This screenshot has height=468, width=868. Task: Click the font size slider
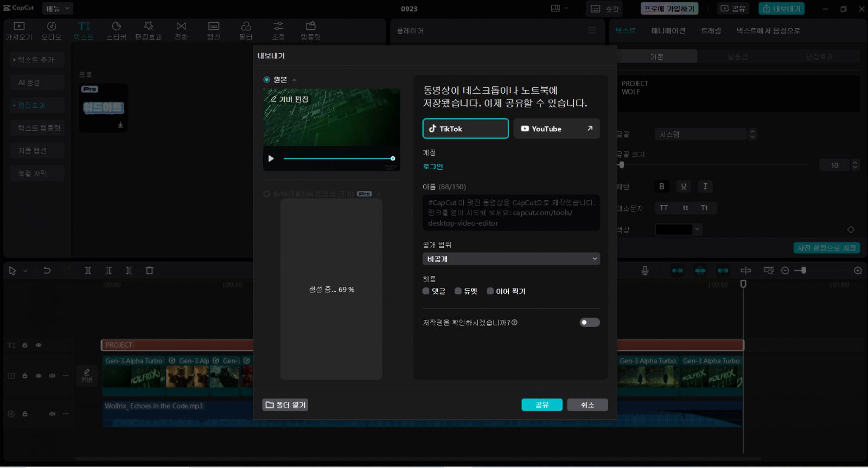(x=714, y=165)
